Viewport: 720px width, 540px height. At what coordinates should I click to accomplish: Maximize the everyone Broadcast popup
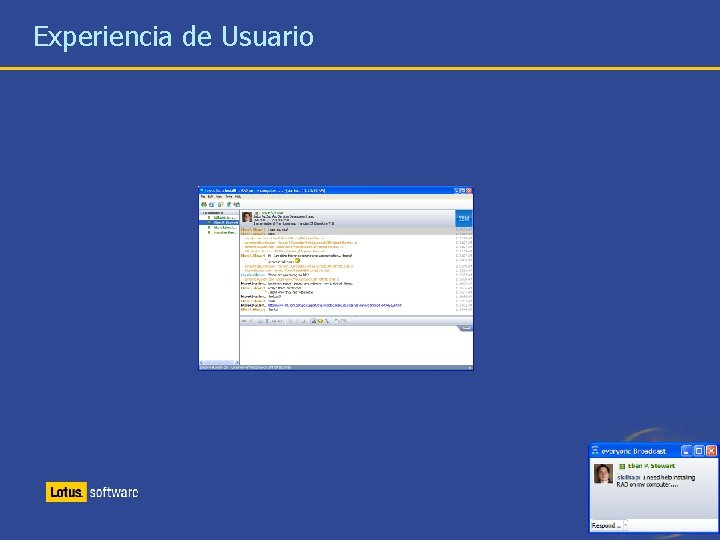tap(699, 450)
